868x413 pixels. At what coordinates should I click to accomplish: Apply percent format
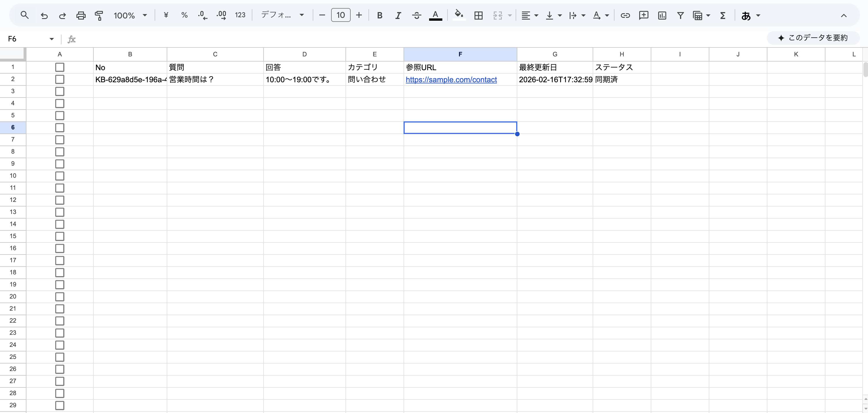184,15
